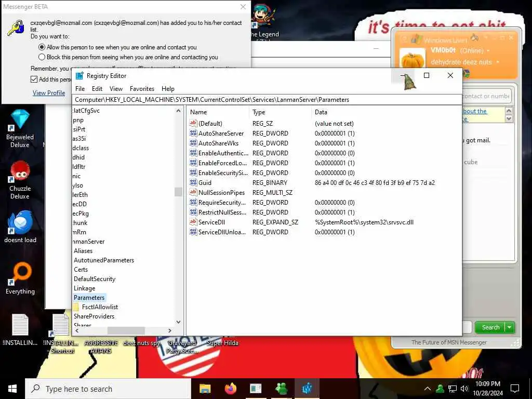This screenshot has width=532, height=399.
Task: Select the ShareProviders key
Action: 94,316
